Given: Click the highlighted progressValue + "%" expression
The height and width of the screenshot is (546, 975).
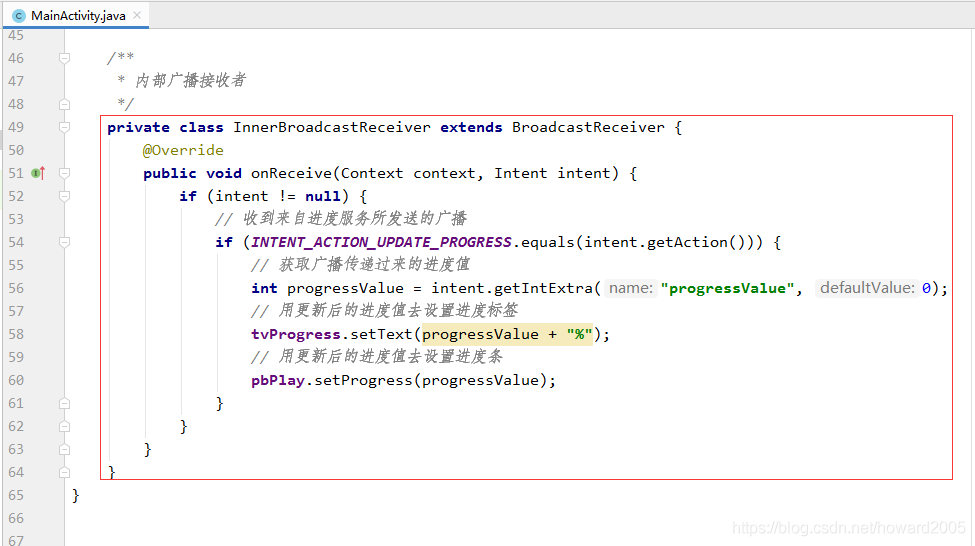Looking at the screenshot, I should coord(507,334).
